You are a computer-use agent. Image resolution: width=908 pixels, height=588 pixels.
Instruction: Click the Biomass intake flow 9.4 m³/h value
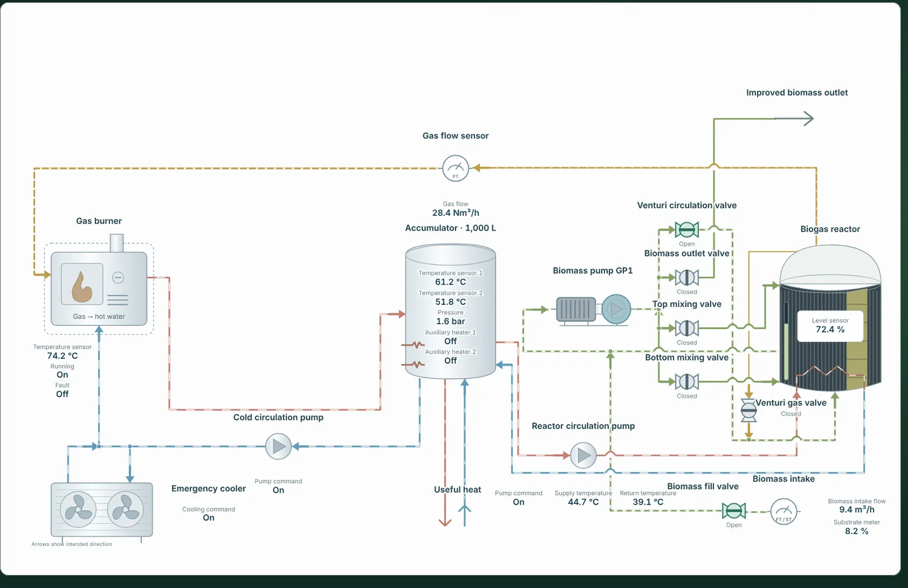857,510
